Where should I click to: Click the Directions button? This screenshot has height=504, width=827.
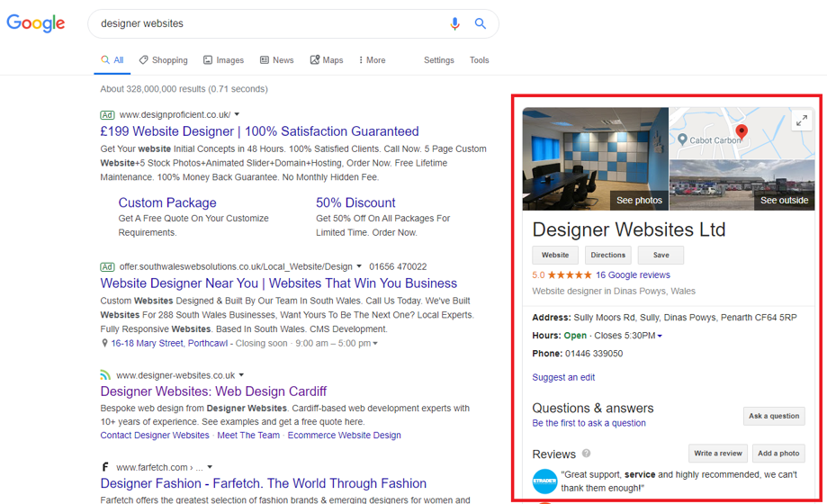[607, 255]
